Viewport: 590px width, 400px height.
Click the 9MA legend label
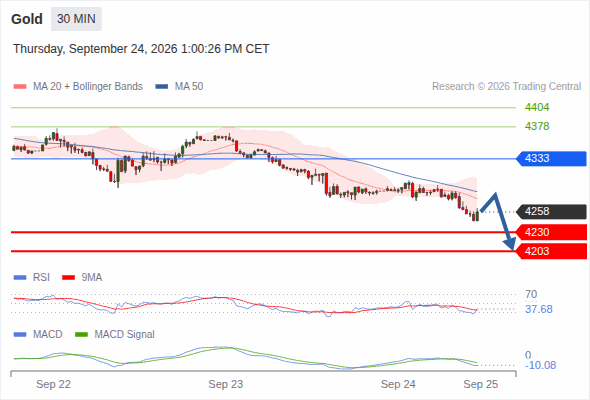[x=92, y=278]
